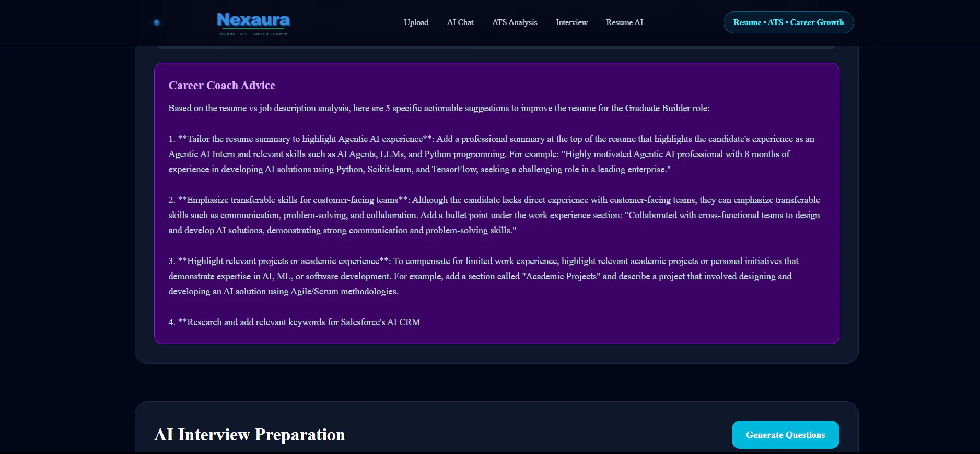
Task: Click the AI Interview Preparation heading
Action: 250,435
